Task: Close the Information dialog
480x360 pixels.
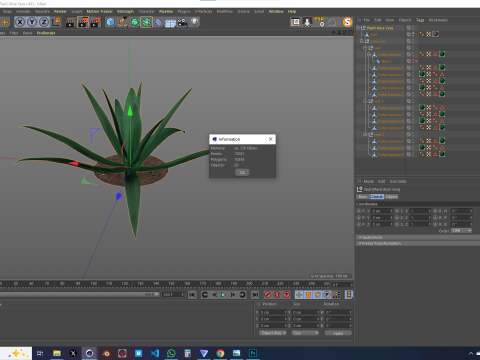Action: (271, 139)
